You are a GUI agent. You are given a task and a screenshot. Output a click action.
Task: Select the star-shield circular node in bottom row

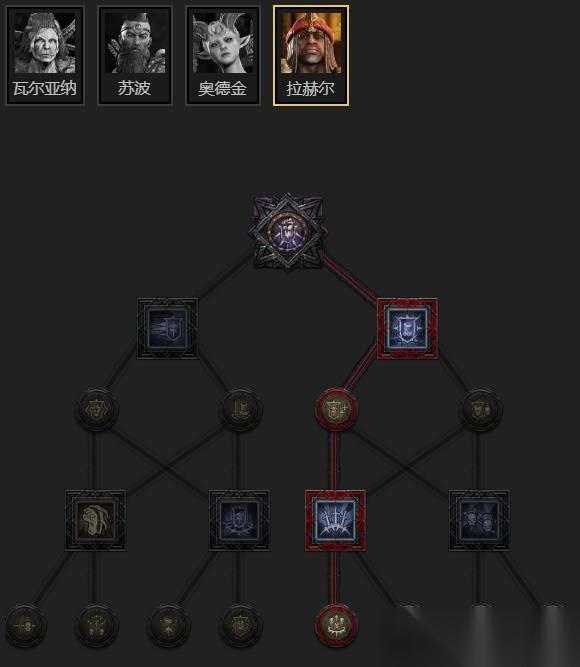pos(240,626)
